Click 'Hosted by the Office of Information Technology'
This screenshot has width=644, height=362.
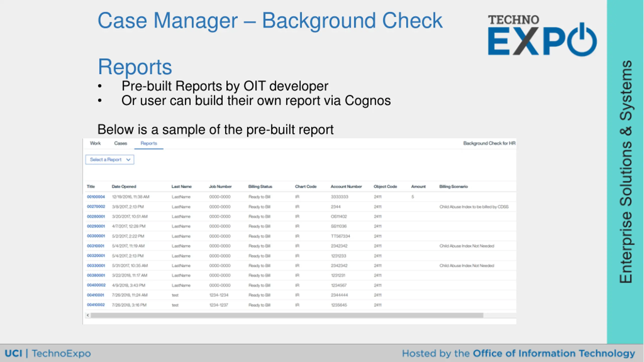(x=518, y=354)
